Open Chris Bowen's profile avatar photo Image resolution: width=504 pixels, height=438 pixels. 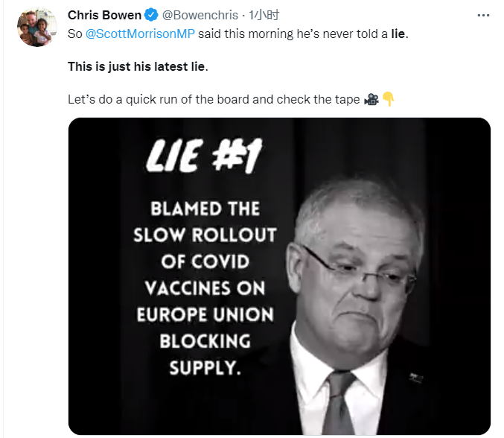(x=36, y=28)
